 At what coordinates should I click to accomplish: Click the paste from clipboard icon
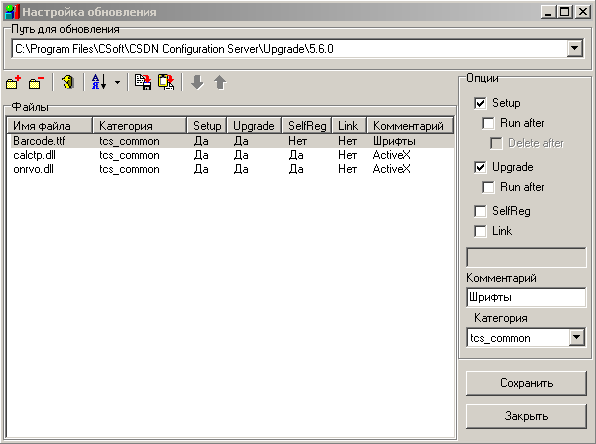click(x=166, y=82)
